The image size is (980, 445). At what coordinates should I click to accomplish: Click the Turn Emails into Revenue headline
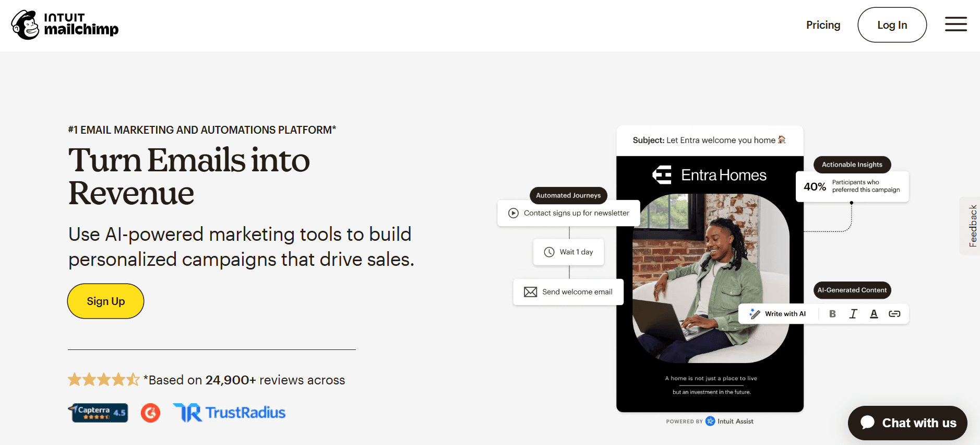(x=189, y=177)
